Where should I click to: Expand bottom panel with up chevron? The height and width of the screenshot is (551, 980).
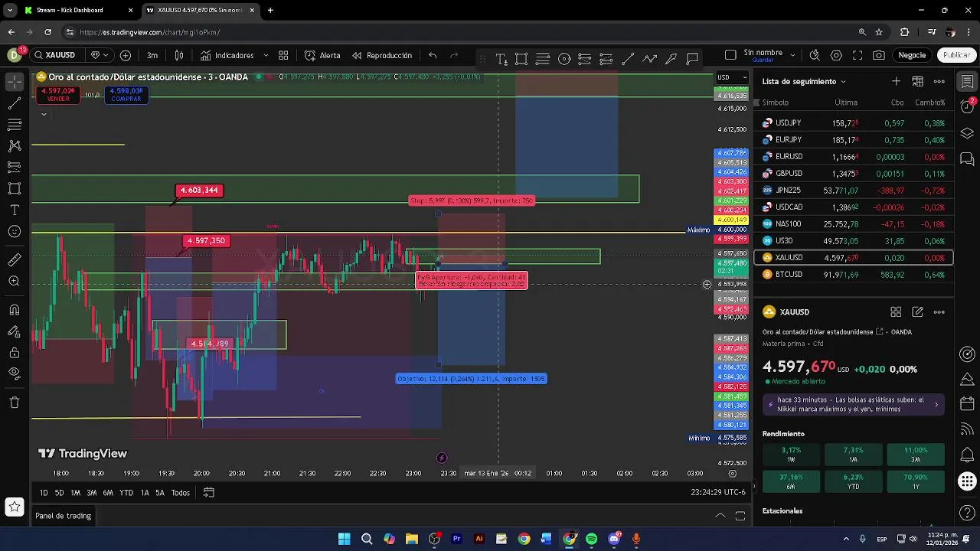[x=720, y=516]
